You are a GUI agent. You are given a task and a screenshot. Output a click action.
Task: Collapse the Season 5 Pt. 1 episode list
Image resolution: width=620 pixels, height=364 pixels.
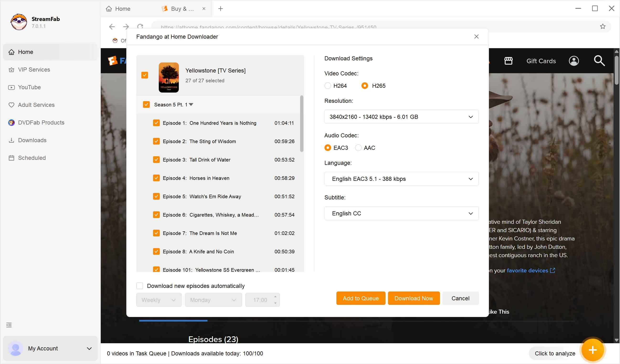click(x=191, y=104)
